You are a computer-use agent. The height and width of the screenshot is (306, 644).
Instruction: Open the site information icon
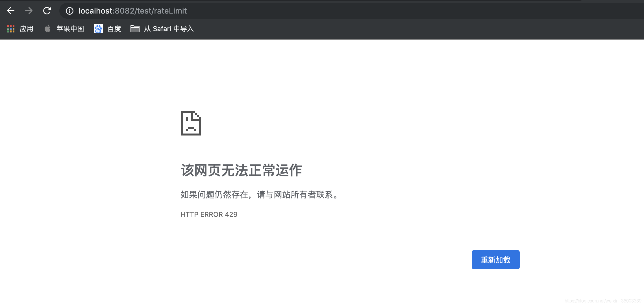[69, 11]
